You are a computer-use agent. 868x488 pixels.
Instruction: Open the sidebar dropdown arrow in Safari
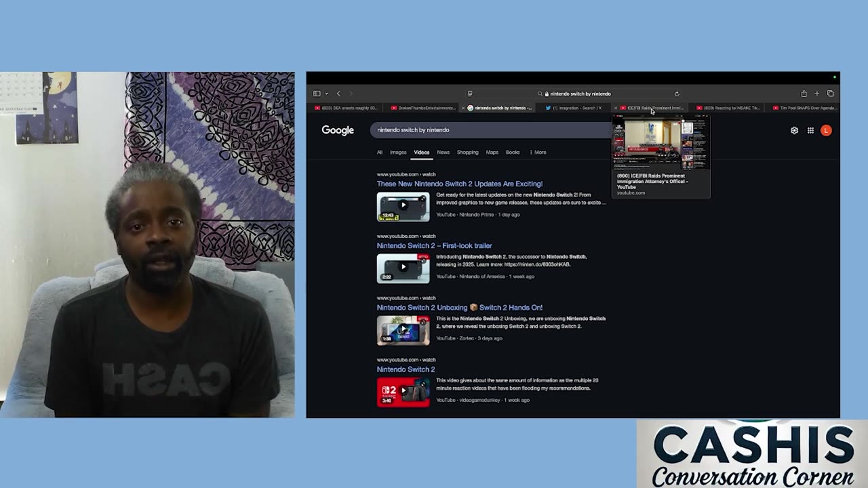click(326, 94)
